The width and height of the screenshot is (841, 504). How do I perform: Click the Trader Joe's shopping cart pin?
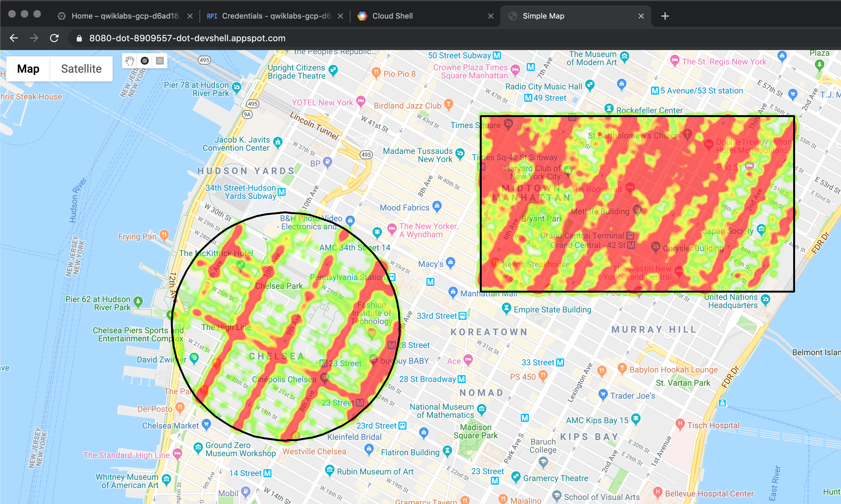click(603, 394)
